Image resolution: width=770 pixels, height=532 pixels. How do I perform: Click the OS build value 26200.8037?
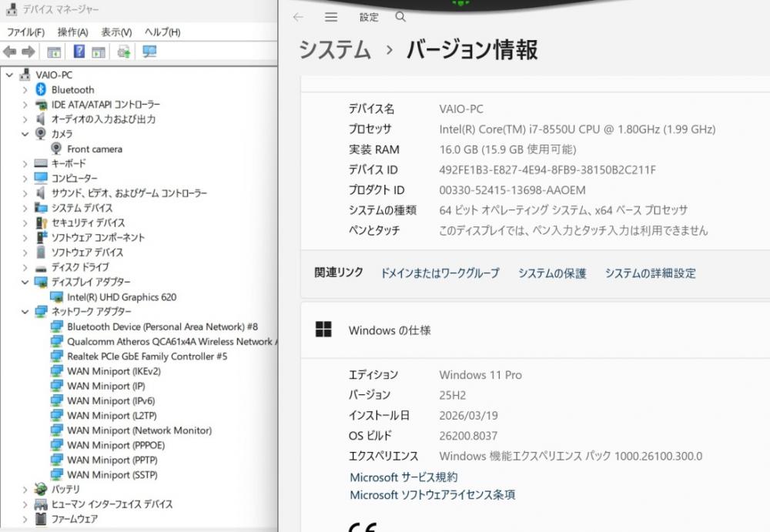click(468, 436)
